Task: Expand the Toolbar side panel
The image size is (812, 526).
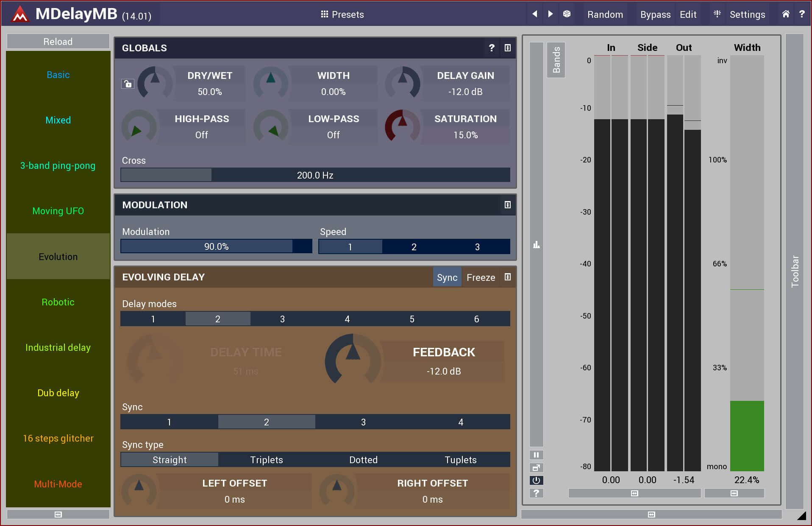Action: [x=795, y=271]
